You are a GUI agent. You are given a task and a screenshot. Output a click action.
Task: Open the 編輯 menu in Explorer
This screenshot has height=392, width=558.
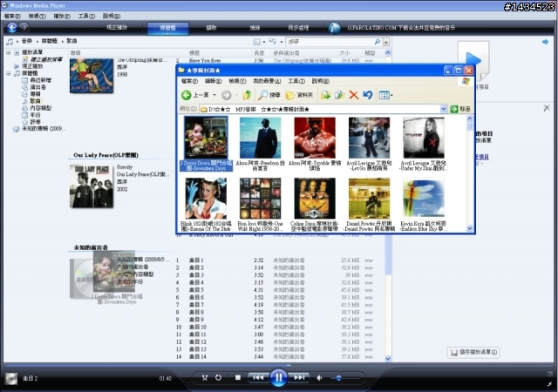[x=213, y=81]
